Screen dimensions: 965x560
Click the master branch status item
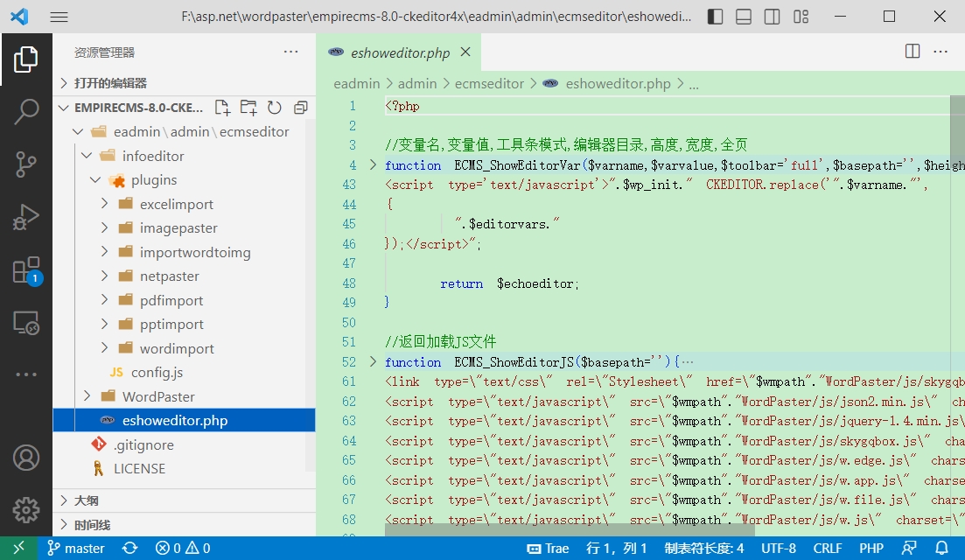pos(76,549)
